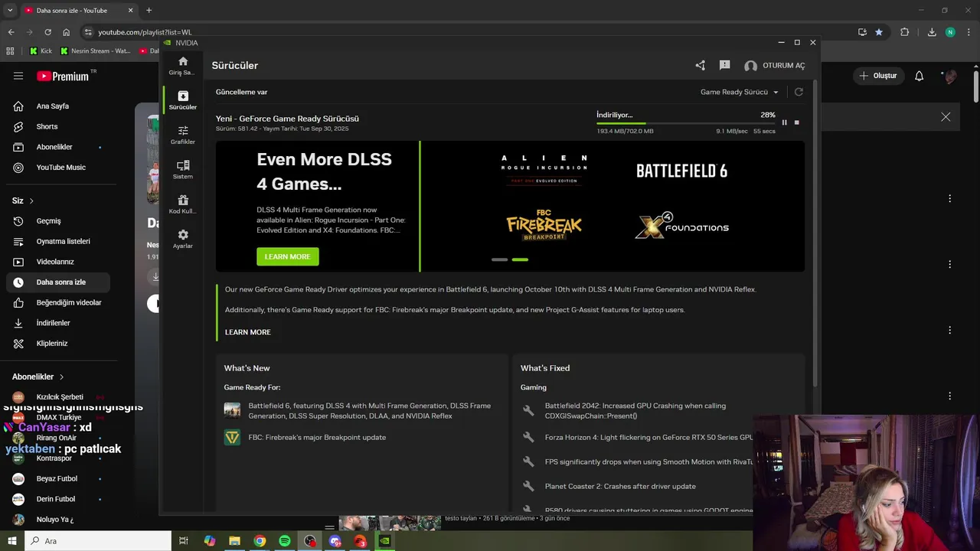This screenshot has height=551, width=980.
Task: Open Chrome home page button
Action: click(x=66, y=32)
